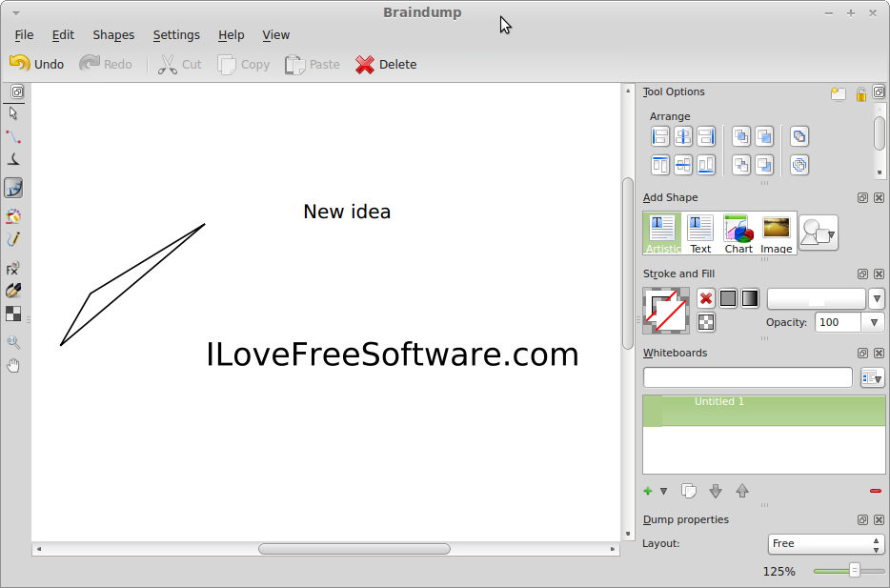Select the hand pan tool
This screenshot has width=890, height=588.
click(13, 366)
